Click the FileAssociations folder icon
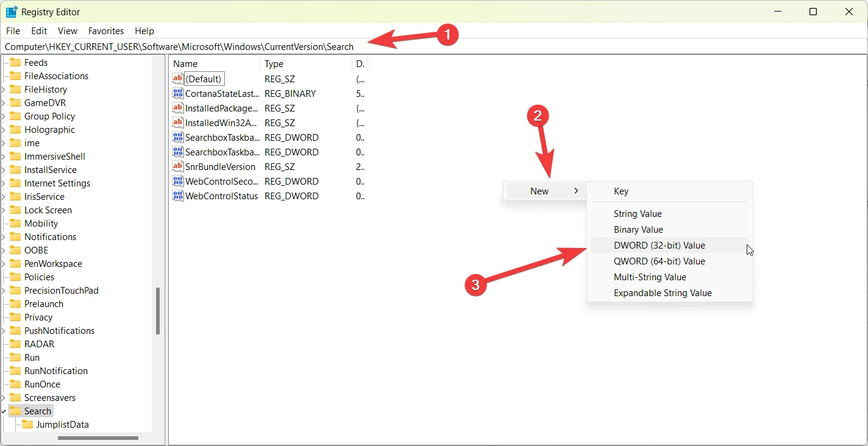Viewport: 868px width, 446px height. pos(15,76)
